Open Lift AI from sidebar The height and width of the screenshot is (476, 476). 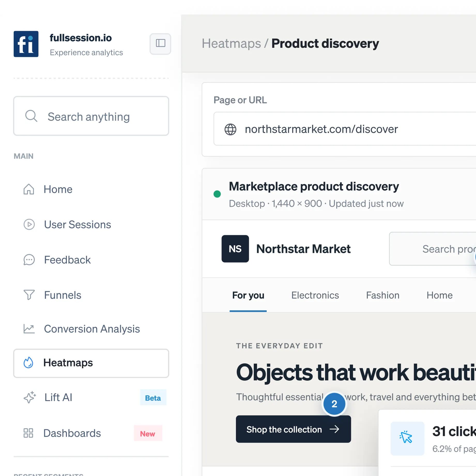pos(91,397)
